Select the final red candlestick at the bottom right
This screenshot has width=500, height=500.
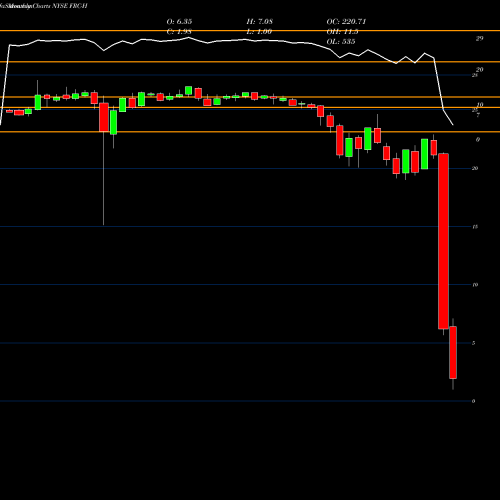[x=453, y=353]
